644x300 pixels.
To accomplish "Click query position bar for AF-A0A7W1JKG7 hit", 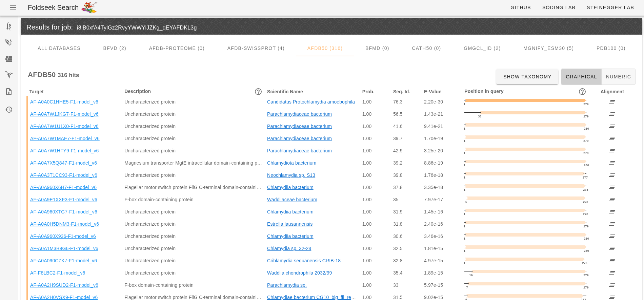I will 533,113.
